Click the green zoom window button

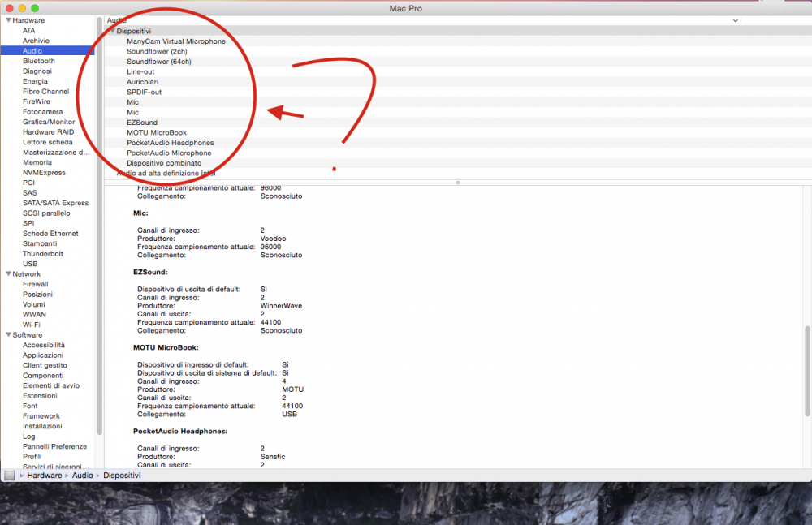click(35, 8)
